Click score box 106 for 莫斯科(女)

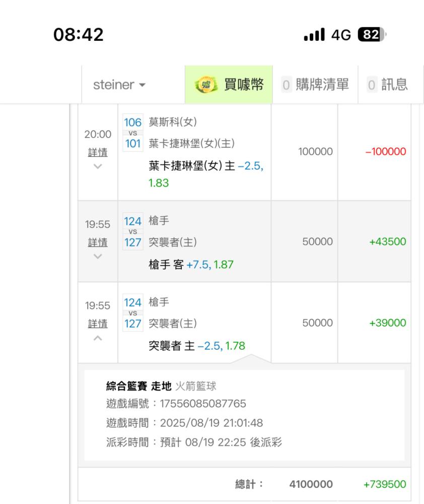[x=133, y=122]
